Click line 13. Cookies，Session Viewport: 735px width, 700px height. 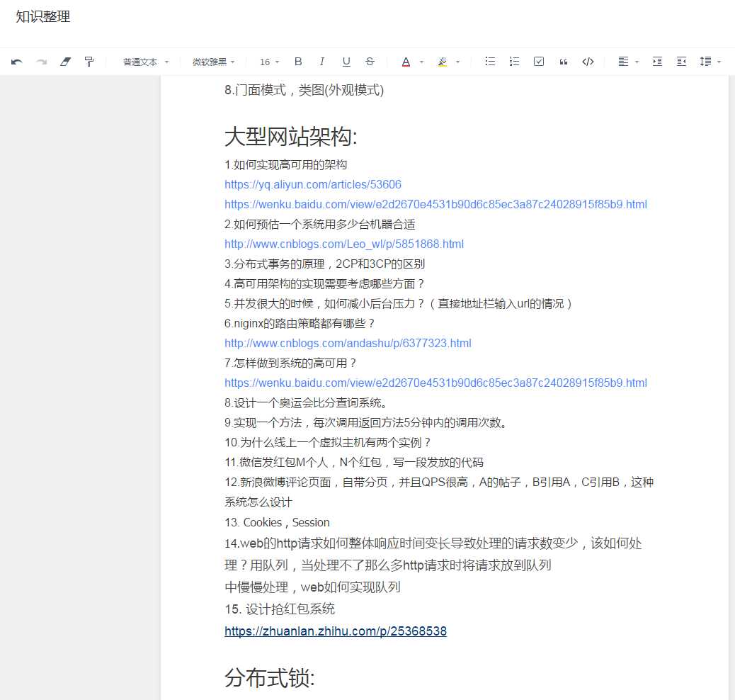pos(277,522)
